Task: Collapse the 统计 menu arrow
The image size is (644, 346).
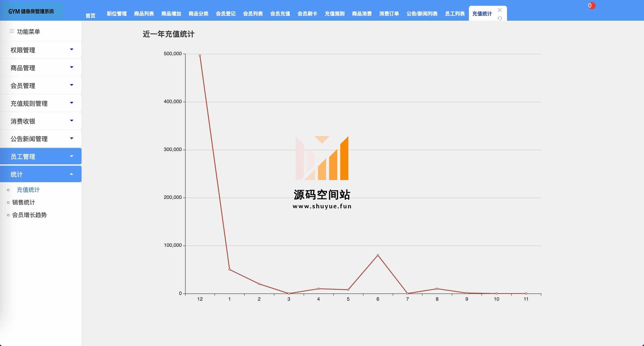Action: [x=72, y=174]
